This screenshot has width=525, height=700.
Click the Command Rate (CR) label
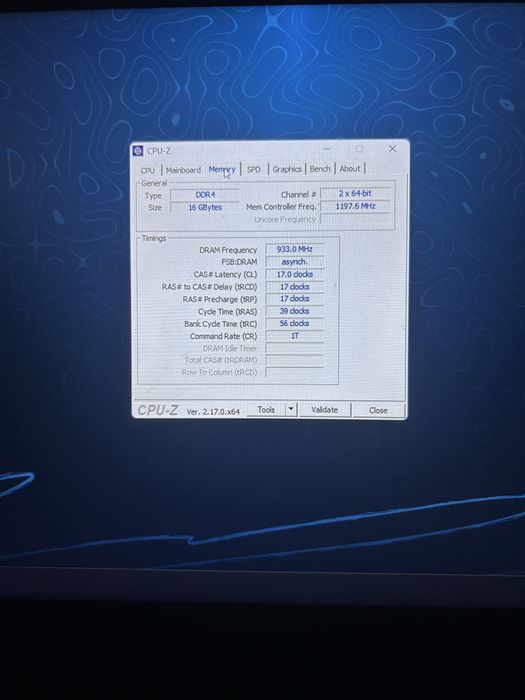coord(224,336)
